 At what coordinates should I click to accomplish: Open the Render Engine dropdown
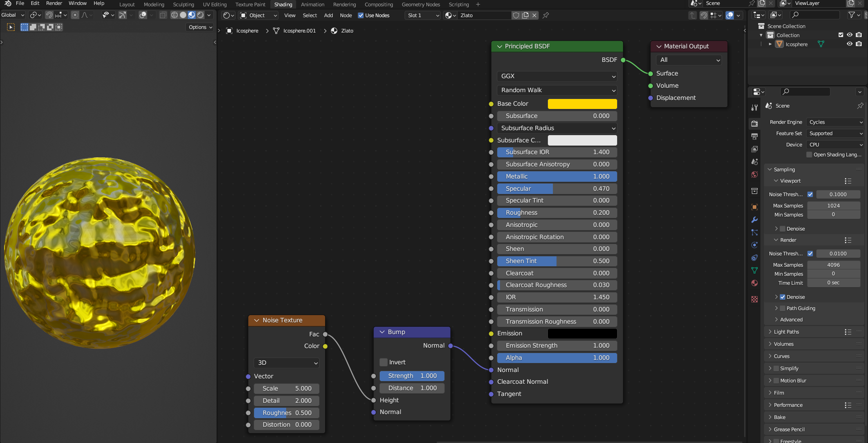pos(835,122)
